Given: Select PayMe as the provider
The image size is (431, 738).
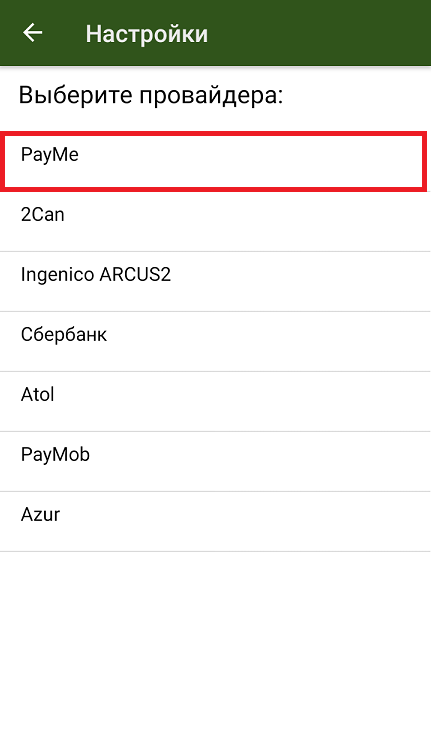Looking at the screenshot, I should pos(215,161).
